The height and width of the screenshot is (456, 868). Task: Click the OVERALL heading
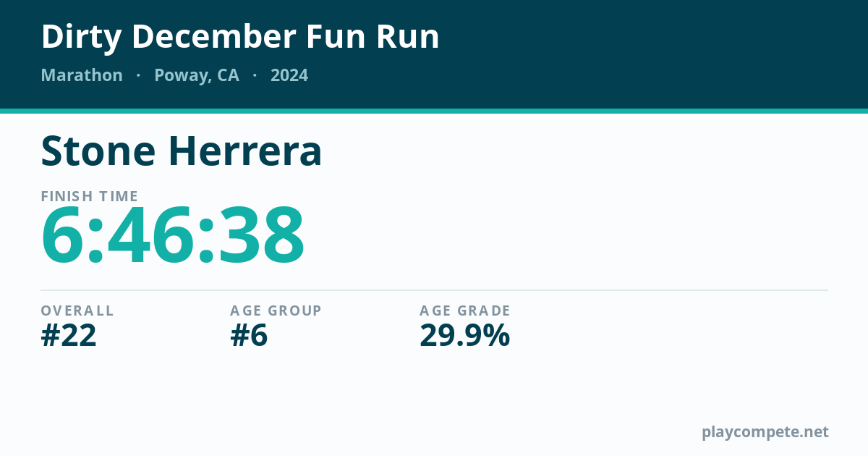click(77, 311)
